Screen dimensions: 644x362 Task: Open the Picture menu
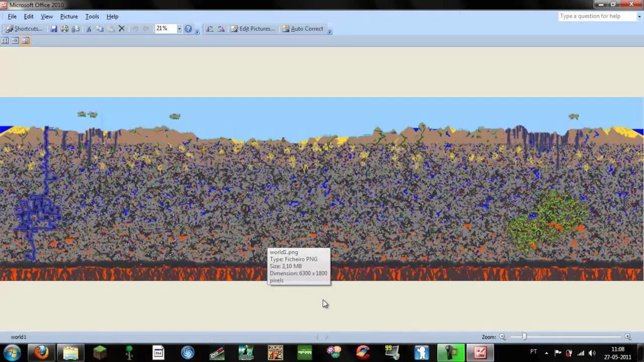click(x=69, y=17)
